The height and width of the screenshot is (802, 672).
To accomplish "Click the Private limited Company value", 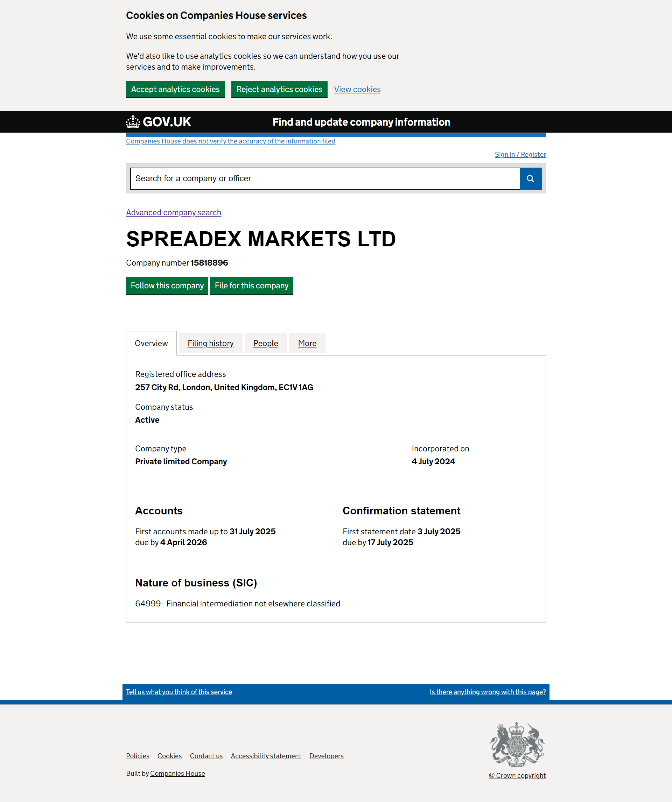I will [x=181, y=461].
